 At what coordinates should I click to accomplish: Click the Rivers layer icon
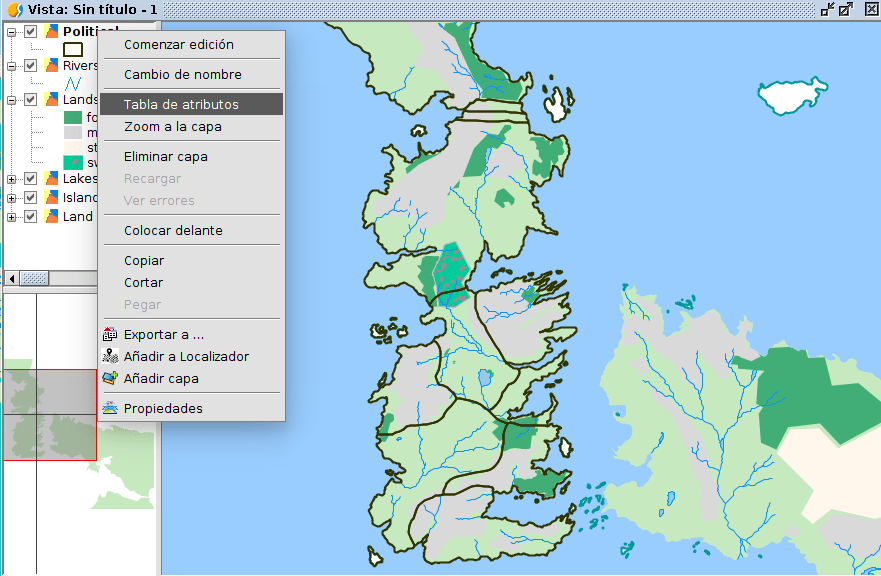tap(52, 66)
